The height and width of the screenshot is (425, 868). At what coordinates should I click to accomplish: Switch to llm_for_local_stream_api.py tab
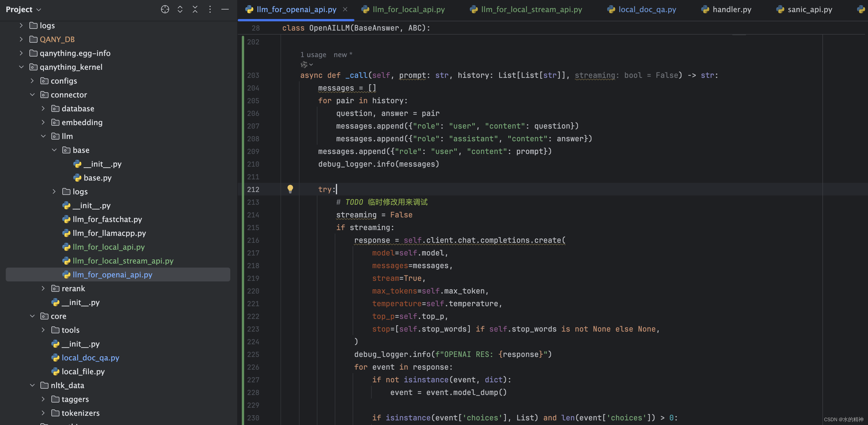click(x=526, y=10)
